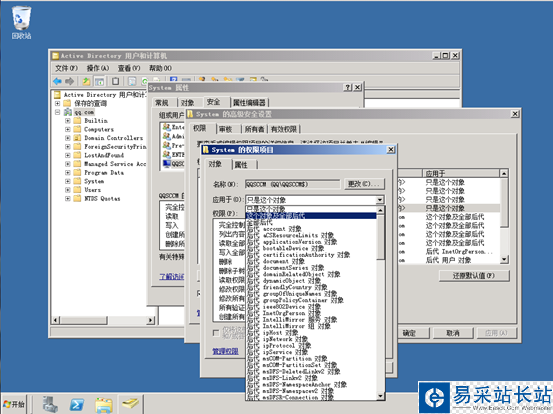Image resolution: width=553 pixels, height=414 pixels.
Task: Open Server Manager from the taskbar
Action: coord(50,404)
